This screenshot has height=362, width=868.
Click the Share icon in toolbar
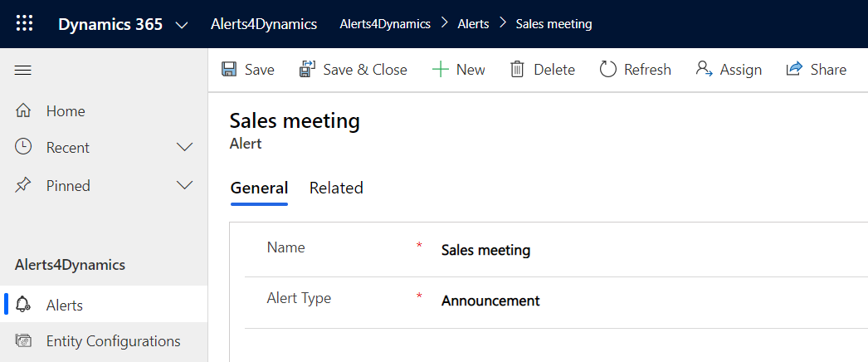pos(795,70)
